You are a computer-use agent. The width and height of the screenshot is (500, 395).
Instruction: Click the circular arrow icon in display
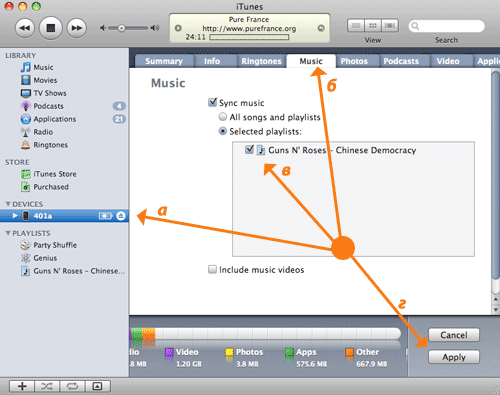coord(321,28)
